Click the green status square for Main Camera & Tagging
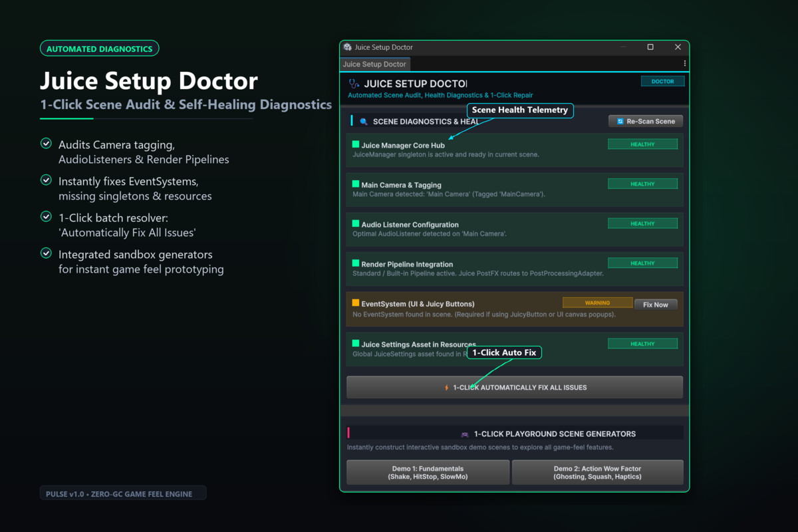798x532 pixels. 356,184
